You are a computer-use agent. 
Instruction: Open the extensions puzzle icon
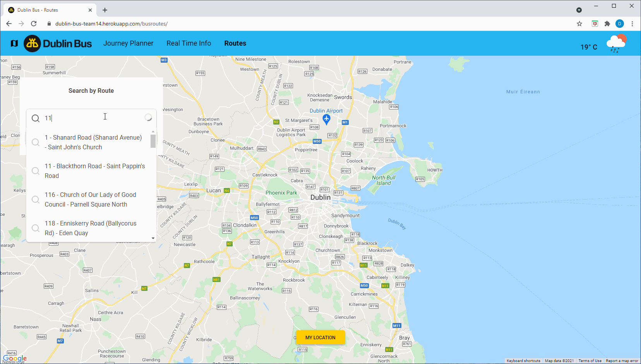point(607,24)
